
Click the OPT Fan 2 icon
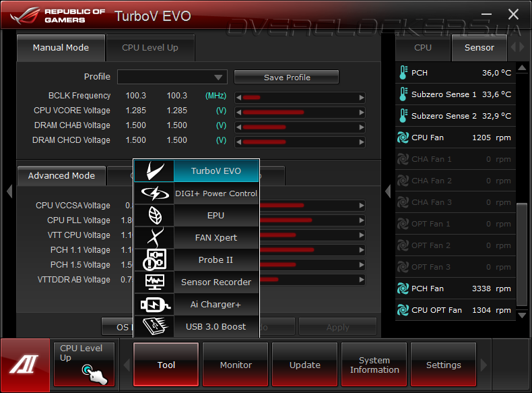[403, 245]
